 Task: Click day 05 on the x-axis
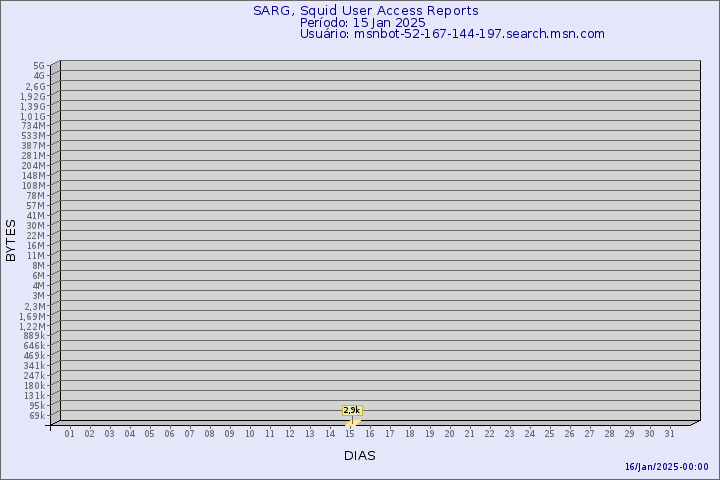[x=149, y=434]
